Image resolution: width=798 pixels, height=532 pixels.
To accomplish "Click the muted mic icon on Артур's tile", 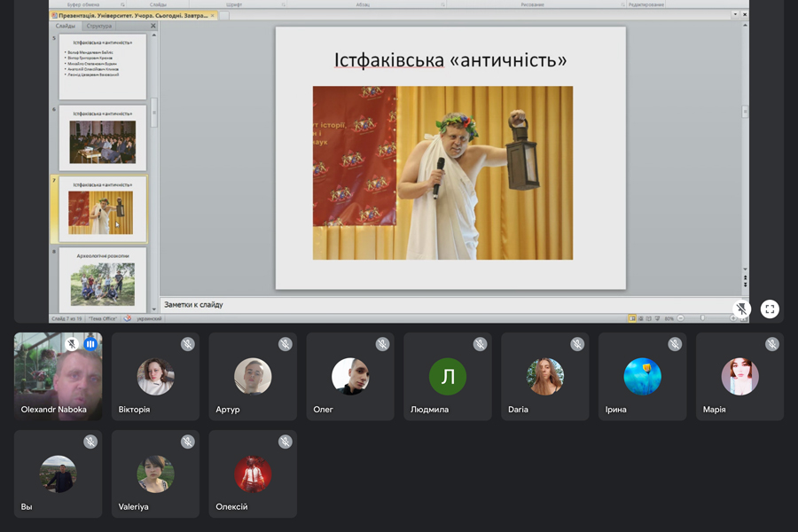I will click(285, 344).
